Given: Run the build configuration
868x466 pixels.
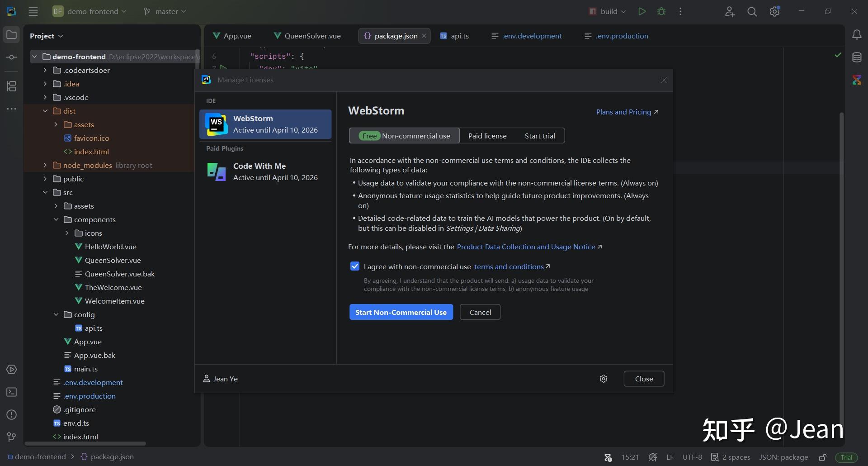Looking at the screenshot, I should point(642,11).
